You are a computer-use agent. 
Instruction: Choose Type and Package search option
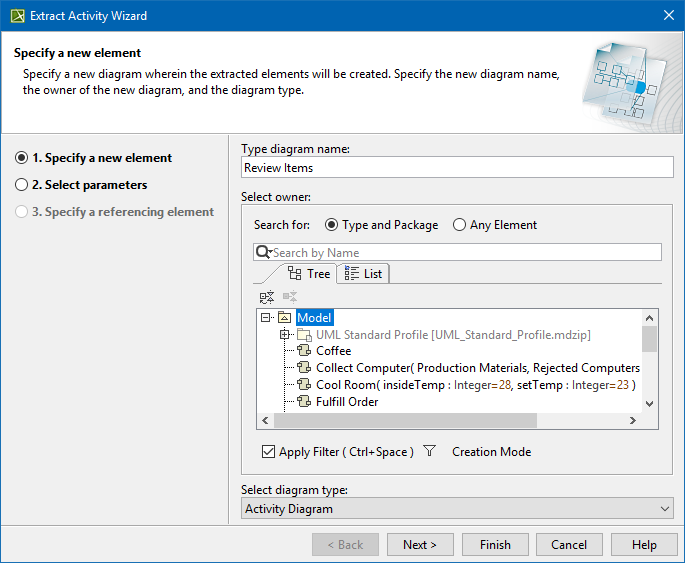tap(332, 225)
